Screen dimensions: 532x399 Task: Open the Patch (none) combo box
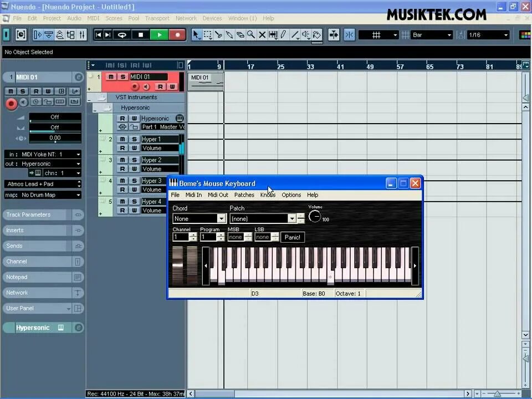tap(263, 218)
